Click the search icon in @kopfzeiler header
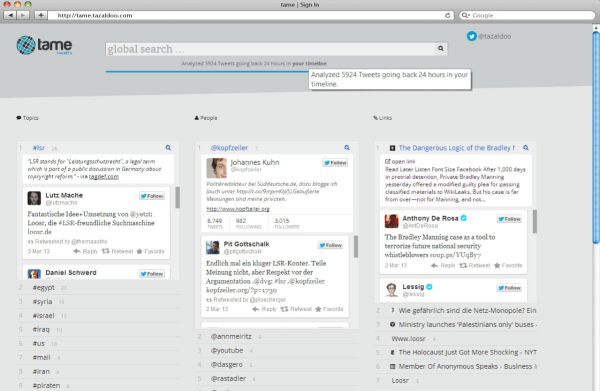The image size is (600, 391). [347, 148]
